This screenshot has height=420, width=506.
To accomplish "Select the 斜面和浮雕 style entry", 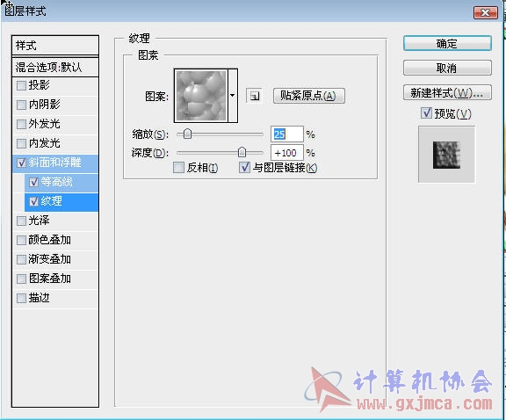I will coord(55,163).
